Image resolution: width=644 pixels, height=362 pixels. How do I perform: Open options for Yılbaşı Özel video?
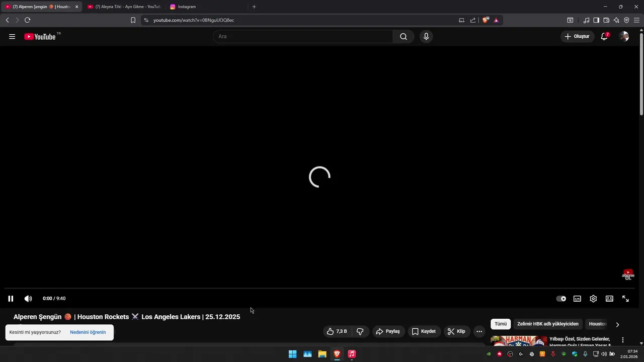click(x=623, y=340)
